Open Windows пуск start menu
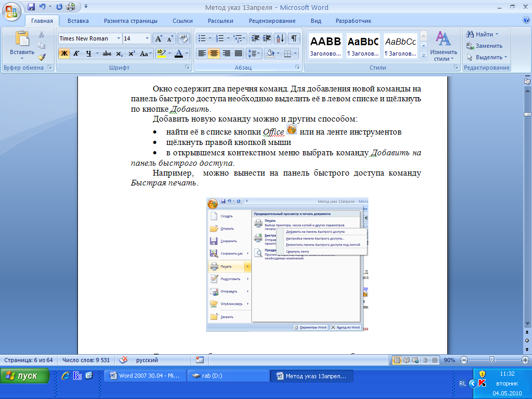Image resolution: width=532 pixels, height=399 pixels. point(25,376)
